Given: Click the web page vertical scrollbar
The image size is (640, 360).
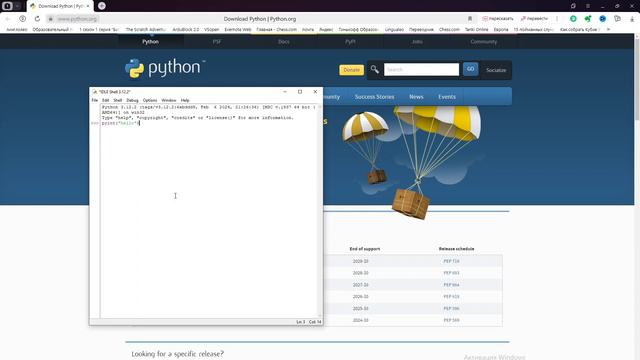Looking at the screenshot, I should [x=637, y=196].
